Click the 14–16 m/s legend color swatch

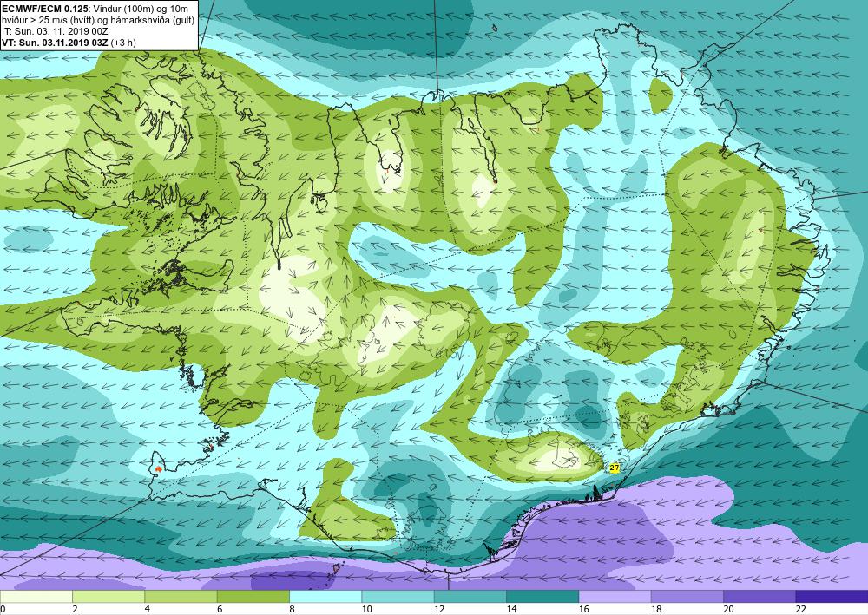tap(542, 596)
